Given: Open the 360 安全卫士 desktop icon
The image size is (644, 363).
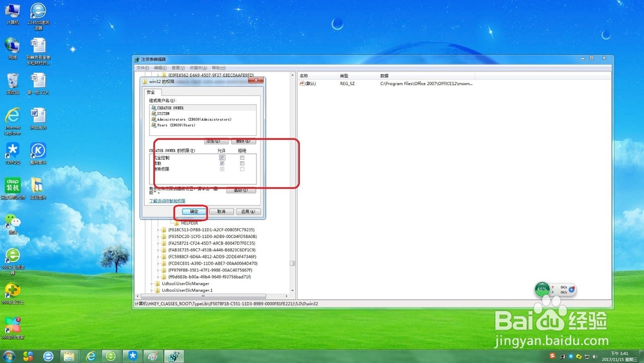Looking at the screenshot, I should [12, 293].
